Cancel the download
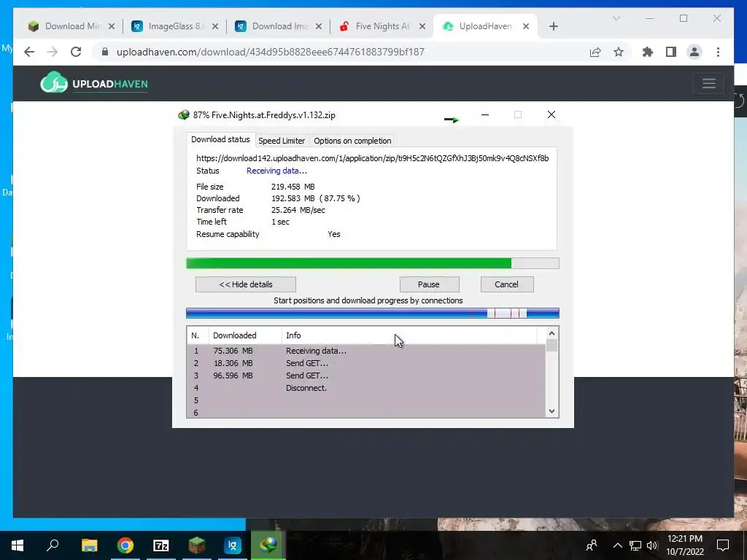 (507, 284)
